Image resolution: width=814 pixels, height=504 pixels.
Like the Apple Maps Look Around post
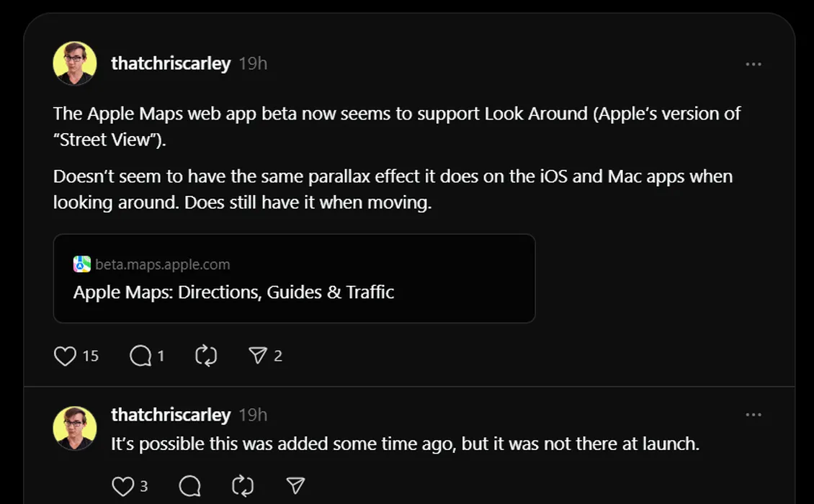[65, 356]
